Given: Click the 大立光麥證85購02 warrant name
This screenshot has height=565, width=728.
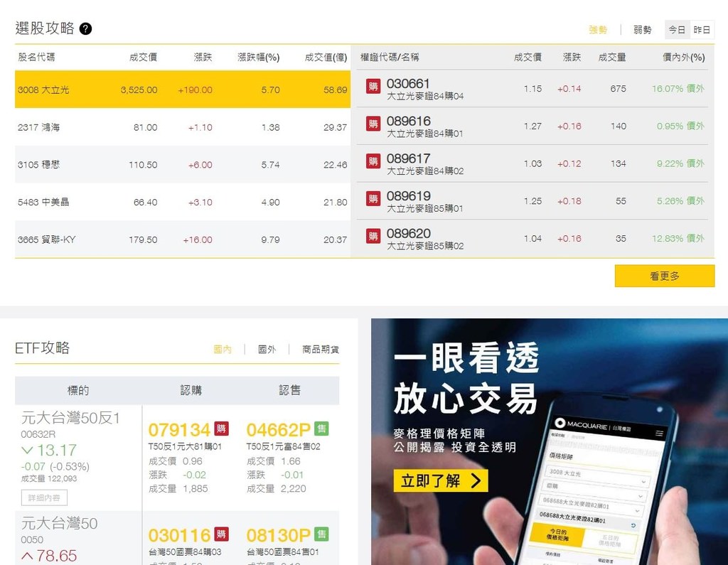Looking at the screenshot, I should click(425, 246).
